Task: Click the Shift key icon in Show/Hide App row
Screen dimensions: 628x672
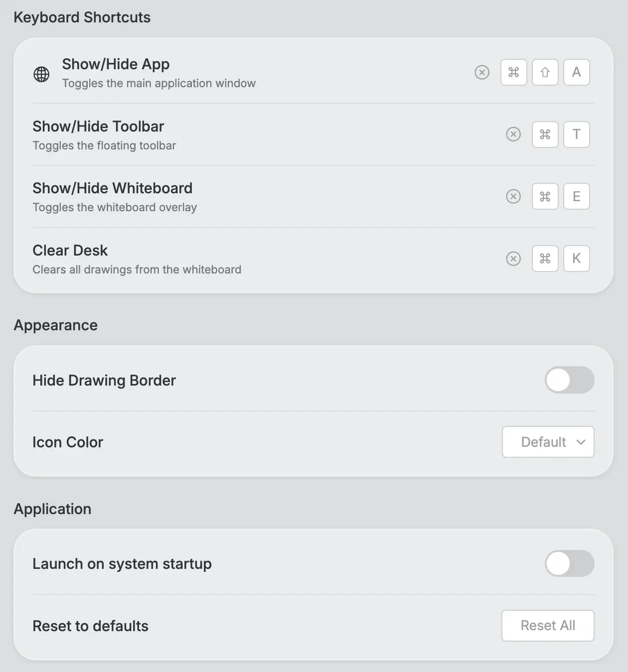Action: (545, 72)
